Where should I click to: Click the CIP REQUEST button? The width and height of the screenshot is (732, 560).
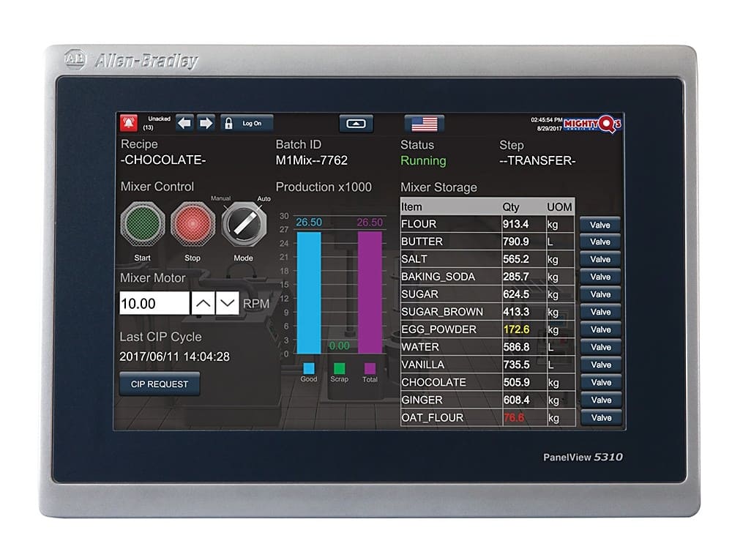[x=160, y=384]
